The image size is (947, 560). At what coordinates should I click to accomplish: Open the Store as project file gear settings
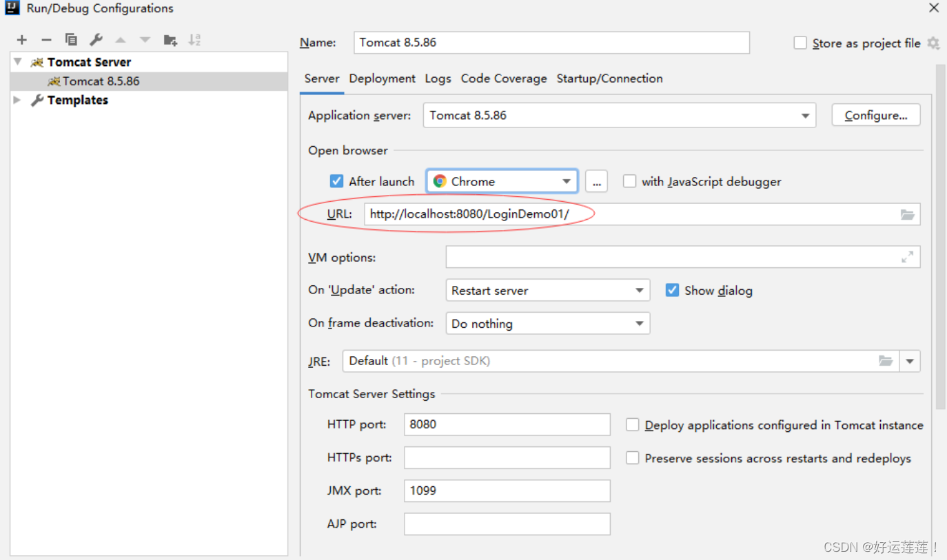coord(933,43)
